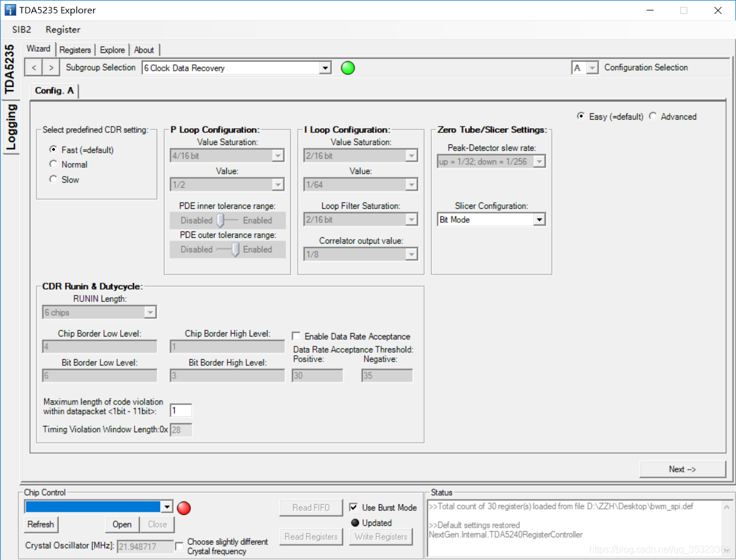Select the TDA5235 side tab
Viewport: 736px width, 560px height.
click(10, 68)
